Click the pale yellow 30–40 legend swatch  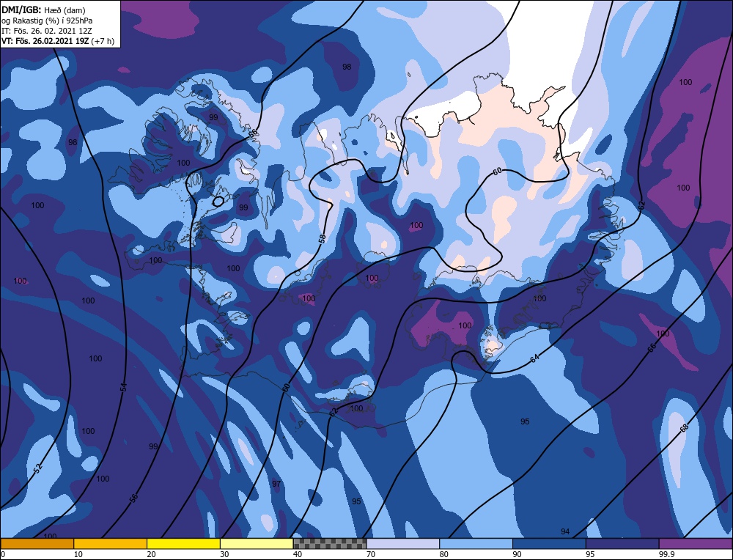point(257,544)
